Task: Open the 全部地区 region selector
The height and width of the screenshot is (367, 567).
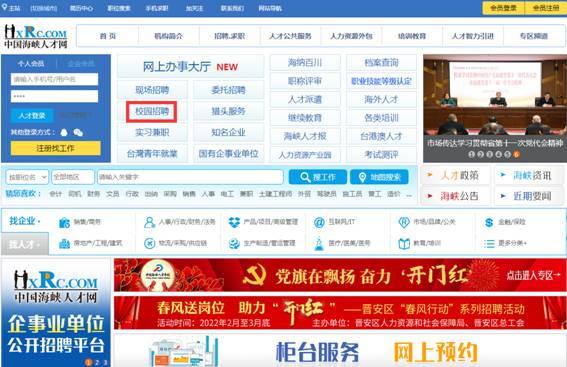Action: (x=73, y=177)
